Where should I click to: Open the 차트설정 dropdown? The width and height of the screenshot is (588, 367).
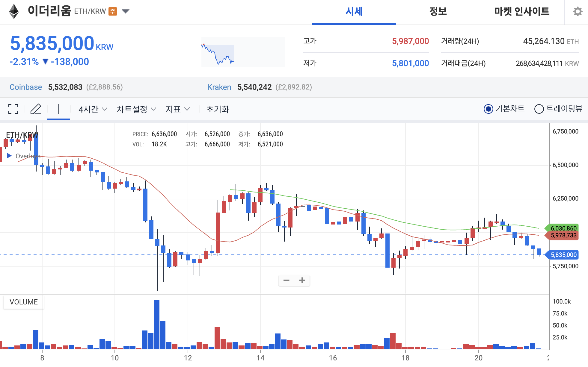pos(135,109)
